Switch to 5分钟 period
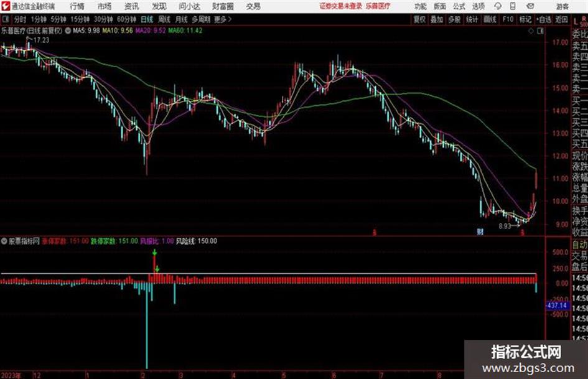This screenshot has height=379, width=588. coord(58,19)
